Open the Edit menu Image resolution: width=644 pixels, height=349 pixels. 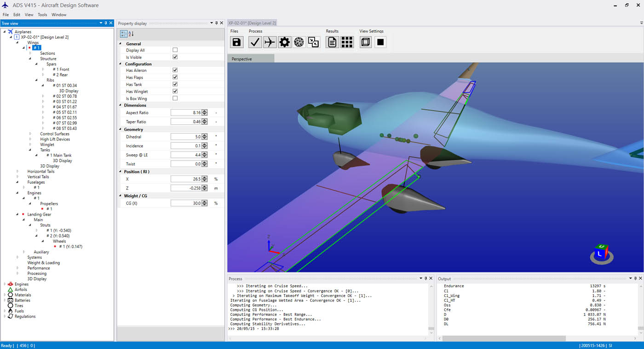17,15
